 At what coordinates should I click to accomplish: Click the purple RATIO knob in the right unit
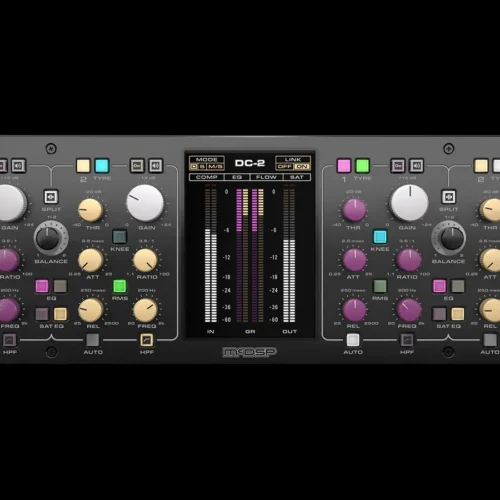pyautogui.click(x=409, y=260)
